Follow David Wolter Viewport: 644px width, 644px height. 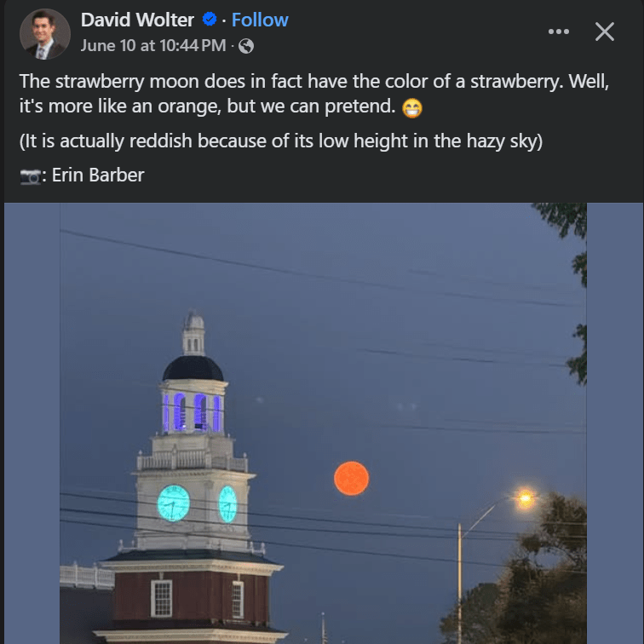tap(260, 20)
